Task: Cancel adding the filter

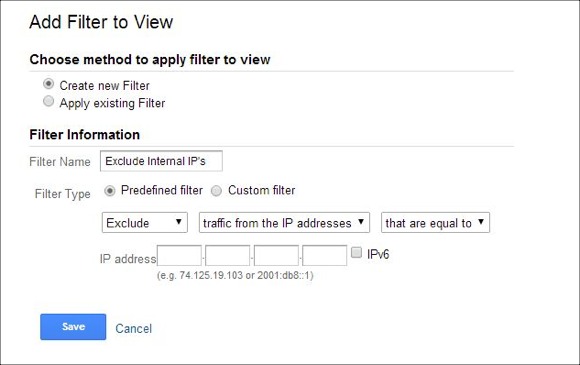Action: pos(134,328)
